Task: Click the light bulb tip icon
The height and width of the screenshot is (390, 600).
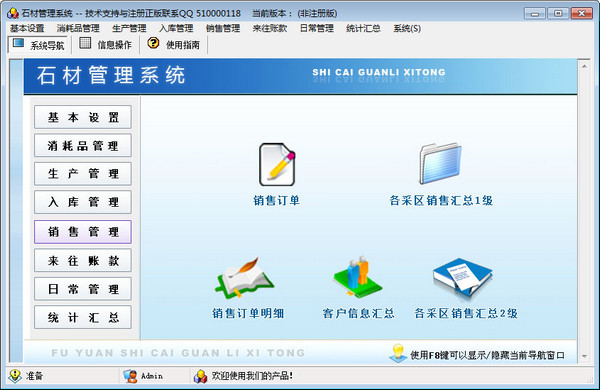Action: pyautogui.click(x=398, y=353)
